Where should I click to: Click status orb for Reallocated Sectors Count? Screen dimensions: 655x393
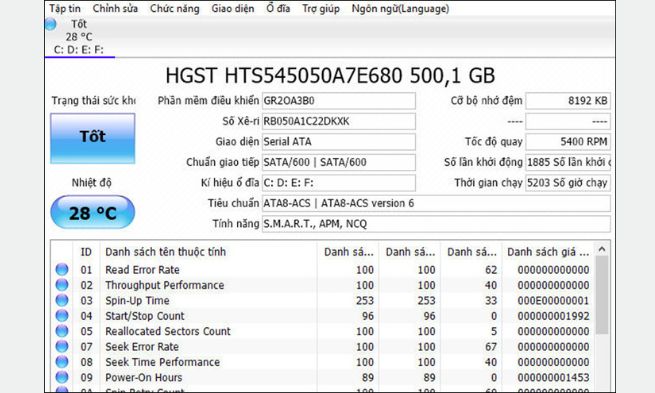click(x=62, y=331)
